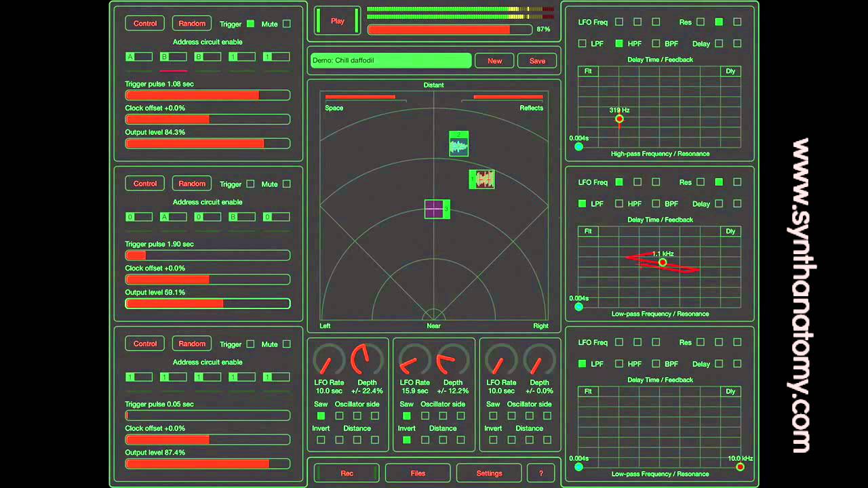This screenshot has height=488, width=868.
Task: Click the Trigger pulse 0.05 sec slider
Action: [208, 415]
